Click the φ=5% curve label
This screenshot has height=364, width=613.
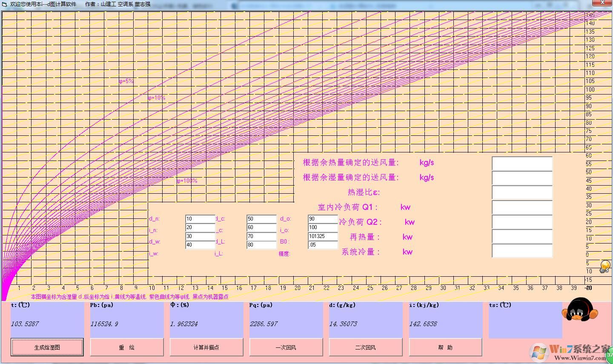point(126,81)
